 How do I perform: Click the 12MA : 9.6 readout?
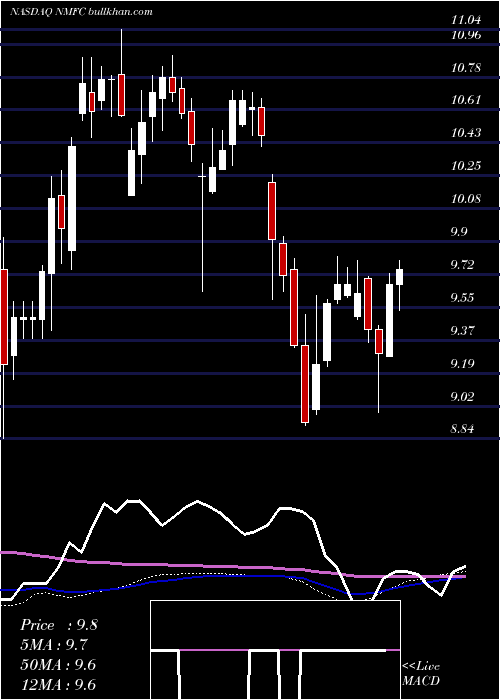tap(58, 684)
